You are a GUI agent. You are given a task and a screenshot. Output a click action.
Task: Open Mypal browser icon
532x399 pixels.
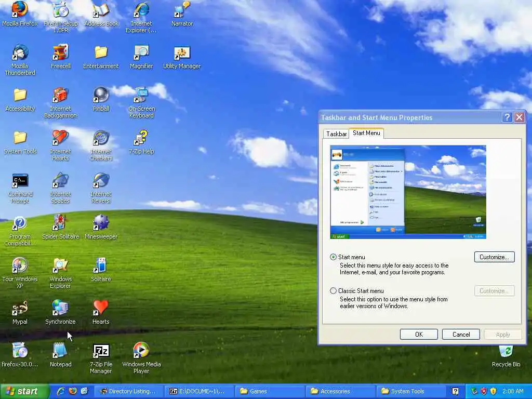(20, 312)
